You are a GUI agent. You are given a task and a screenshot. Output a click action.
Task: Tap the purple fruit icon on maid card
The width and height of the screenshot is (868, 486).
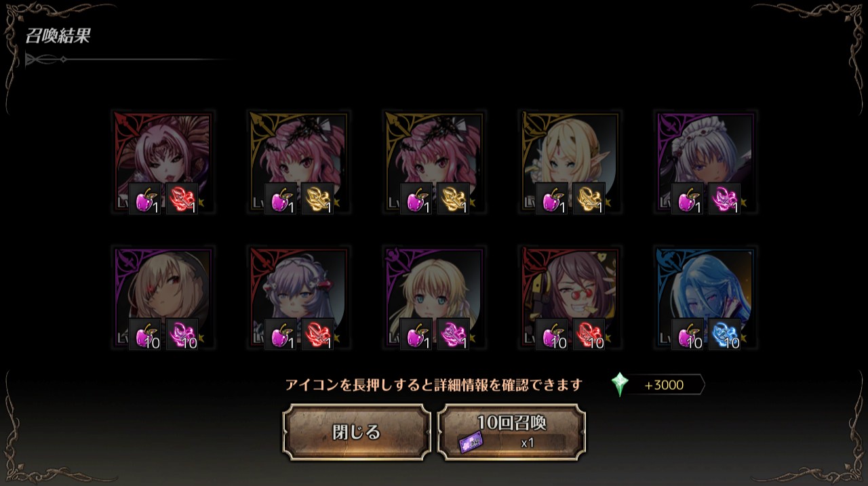pyautogui.click(x=688, y=199)
